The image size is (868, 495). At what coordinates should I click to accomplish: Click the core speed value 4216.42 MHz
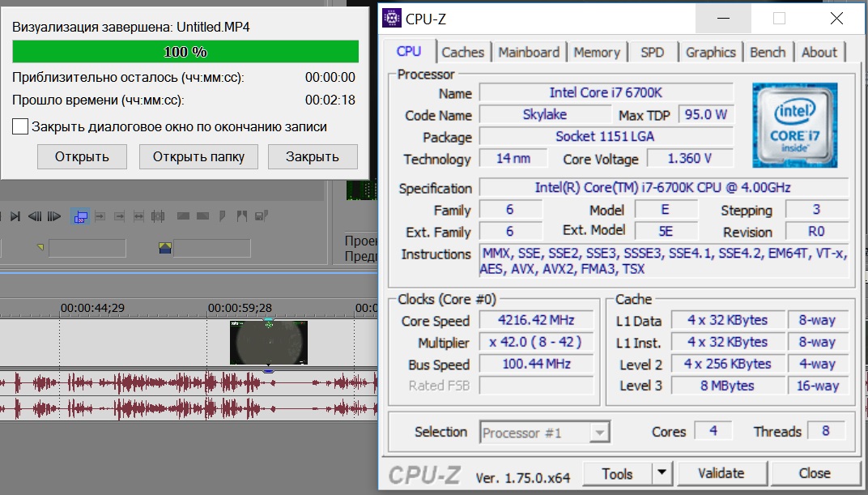coord(536,320)
